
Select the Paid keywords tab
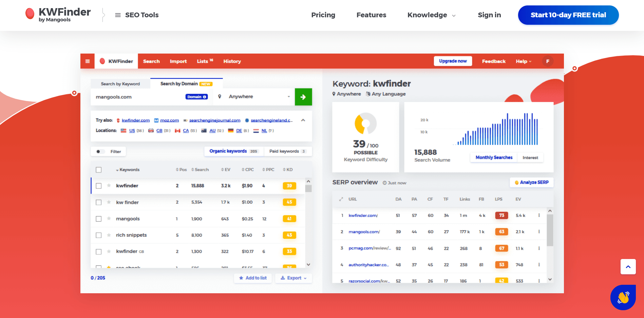[288, 151]
